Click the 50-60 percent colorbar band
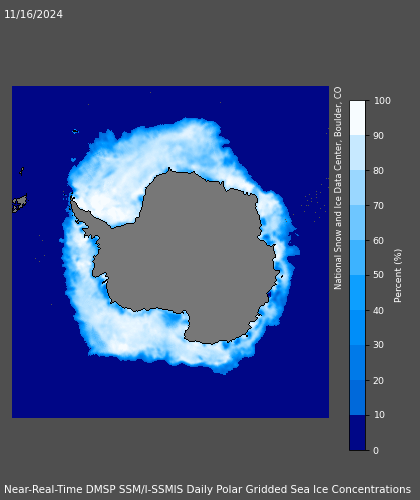 [x=357, y=258]
